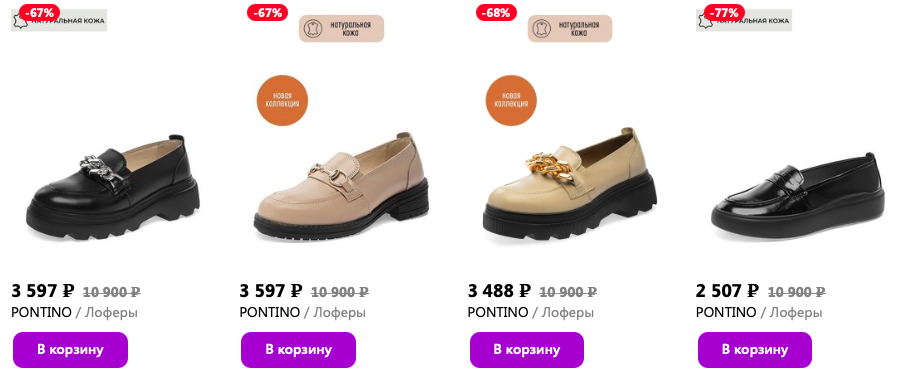Click the 3 597 ₽ price of the first product
Image resolution: width=900 pixels, height=378 pixels.
[x=43, y=291]
